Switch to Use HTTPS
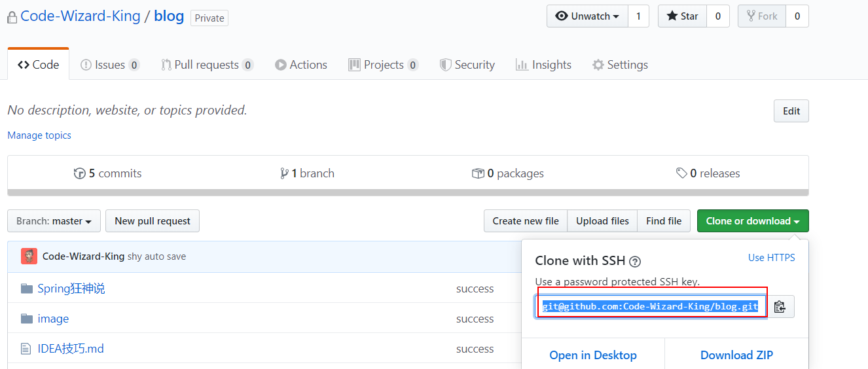 [772, 258]
